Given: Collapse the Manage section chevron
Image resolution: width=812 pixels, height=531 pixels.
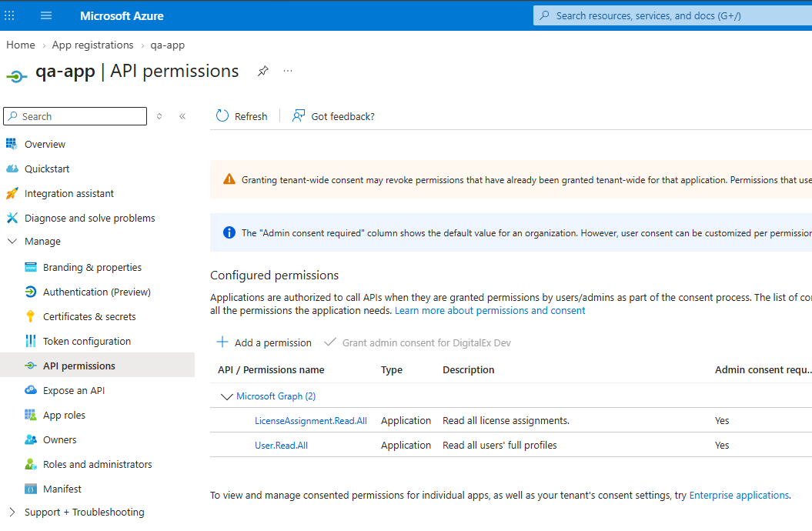Looking at the screenshot, I should coord(12,241).
